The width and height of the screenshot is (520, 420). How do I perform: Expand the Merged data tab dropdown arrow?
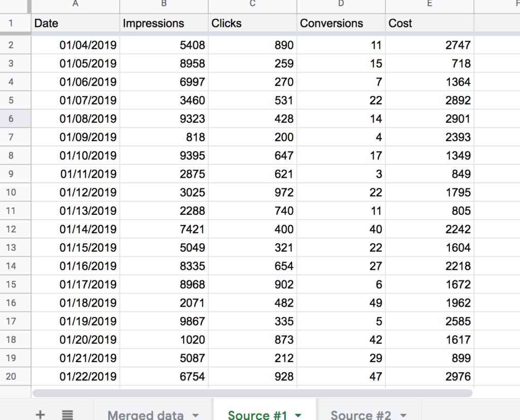point(196,415)
